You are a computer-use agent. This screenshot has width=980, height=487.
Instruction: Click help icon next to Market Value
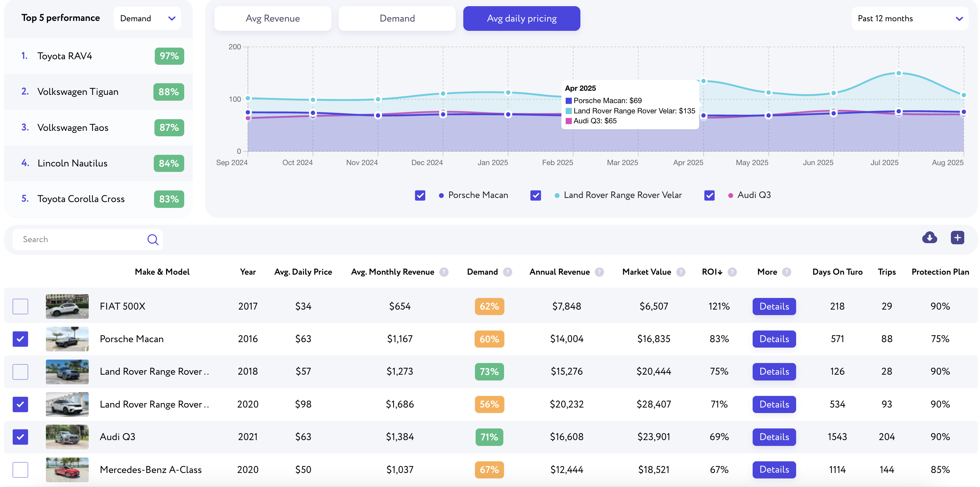click(x=681, y=272)
